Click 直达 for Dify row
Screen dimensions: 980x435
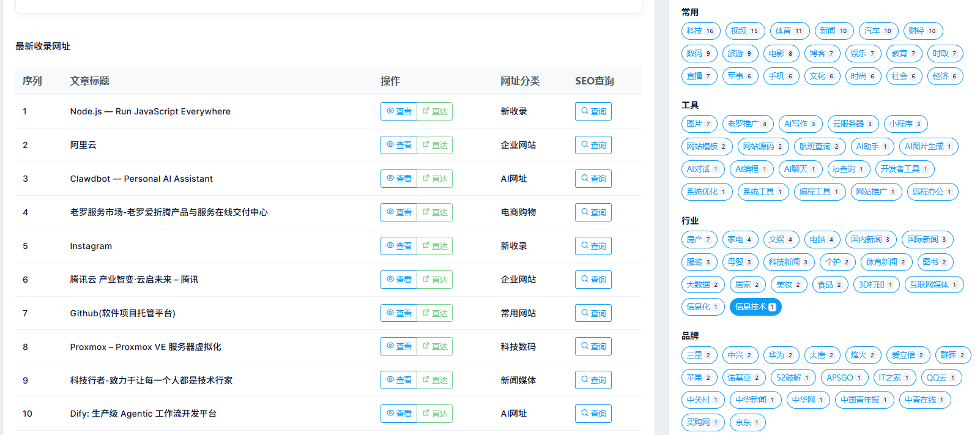[x=435, y=414]
